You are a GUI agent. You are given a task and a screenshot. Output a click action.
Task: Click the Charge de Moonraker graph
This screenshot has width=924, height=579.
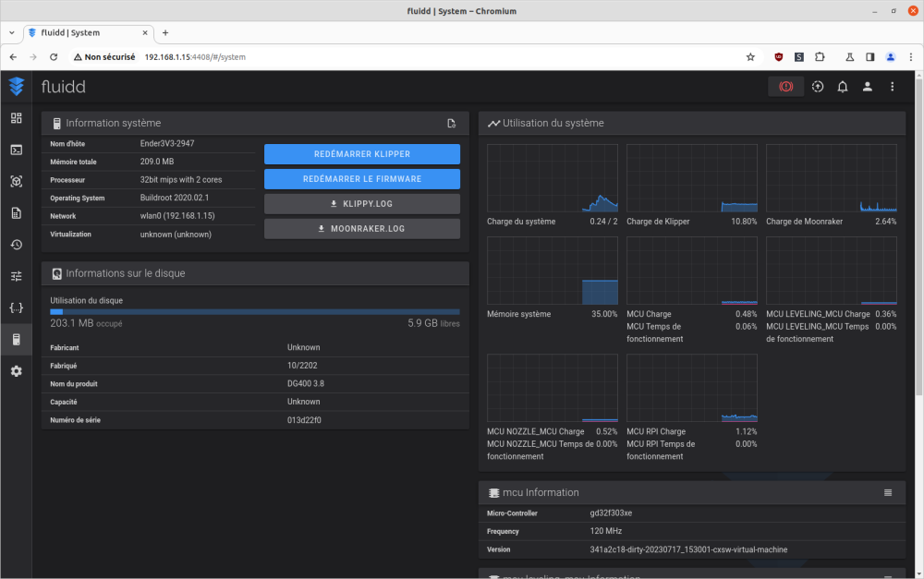click(x=832, y=178)
